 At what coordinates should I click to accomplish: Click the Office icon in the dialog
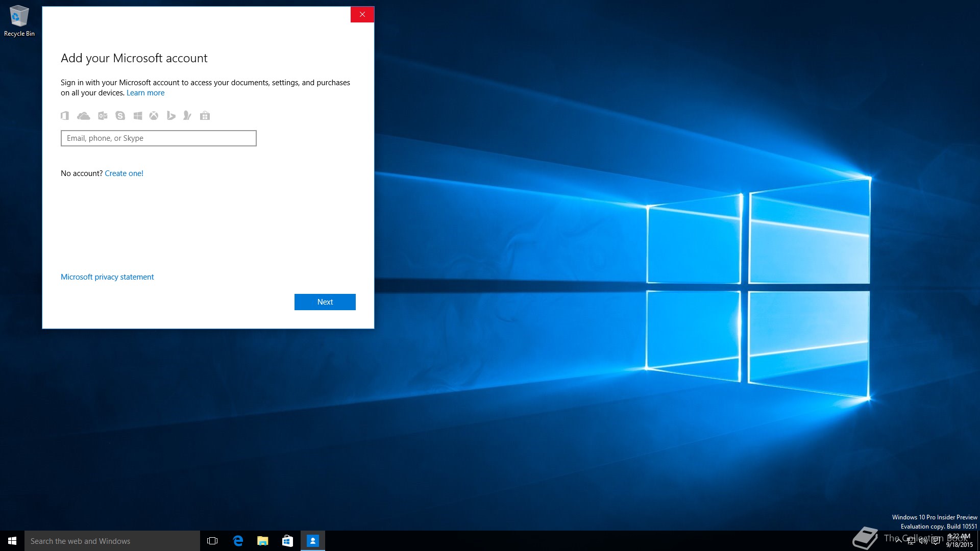click(65, 116)
